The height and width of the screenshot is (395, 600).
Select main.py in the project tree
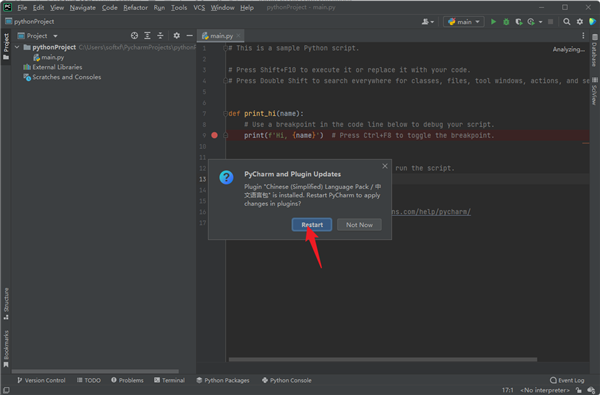49,57
